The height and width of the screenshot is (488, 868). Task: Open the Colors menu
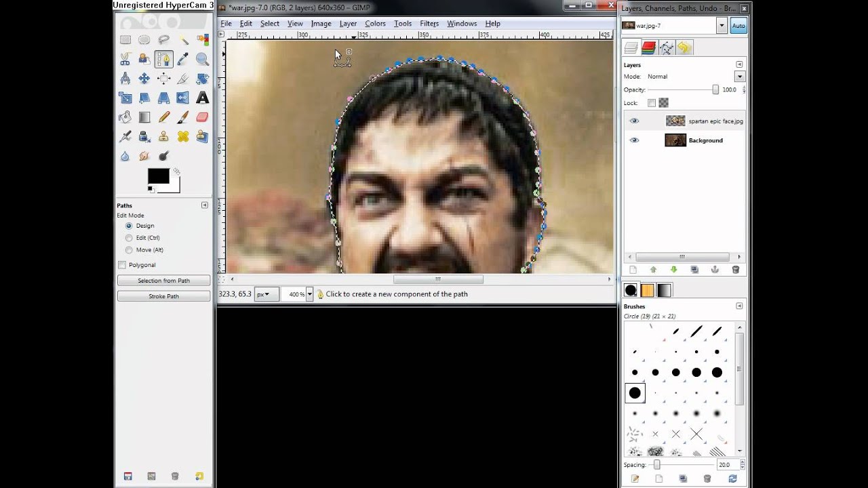click(x=375, y=24)
